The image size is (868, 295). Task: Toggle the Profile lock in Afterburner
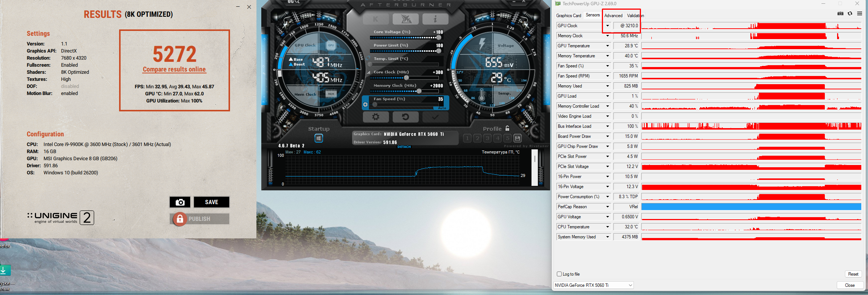[x=507, y=129]
